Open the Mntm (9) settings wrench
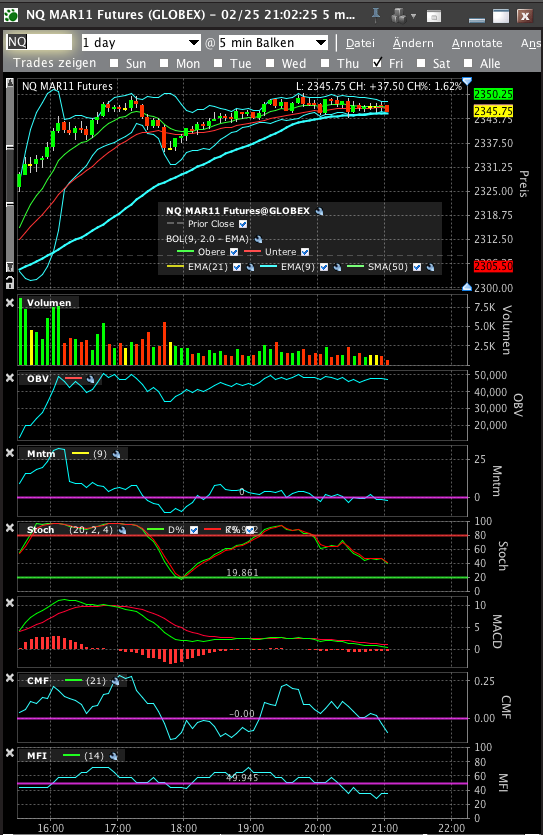The height and width of the screenshot is (835, 543). [x=117, y=454]
